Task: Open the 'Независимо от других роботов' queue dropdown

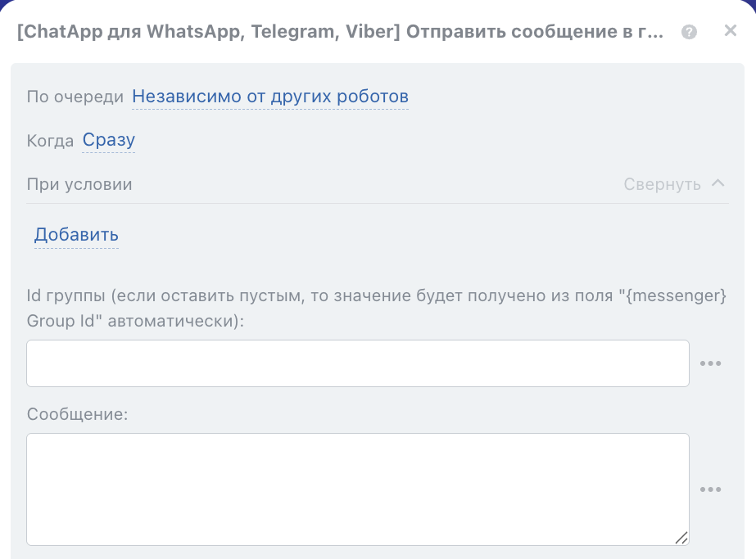Action: (x=270, y=97)
